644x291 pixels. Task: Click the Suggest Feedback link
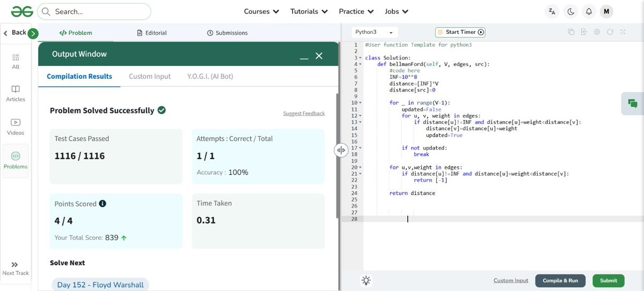pyautogui.click(x=304, y=113)
